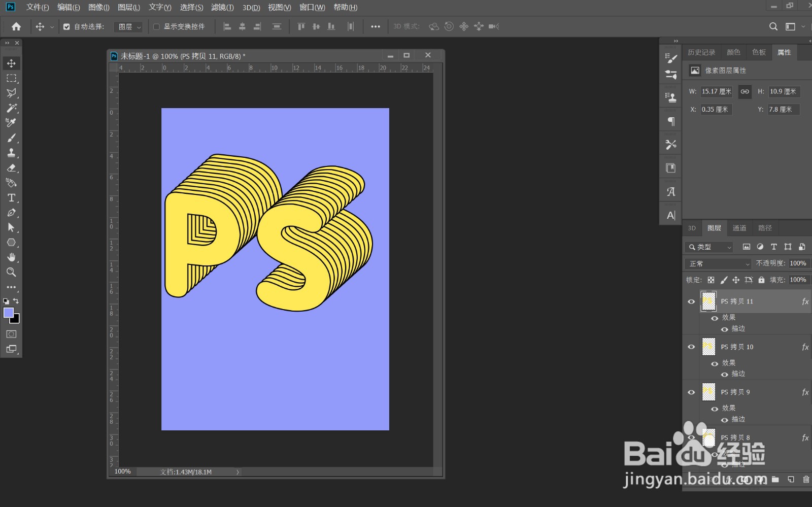Click the lock transparent pixels button
812x507 pixels.
coord(711,280)
